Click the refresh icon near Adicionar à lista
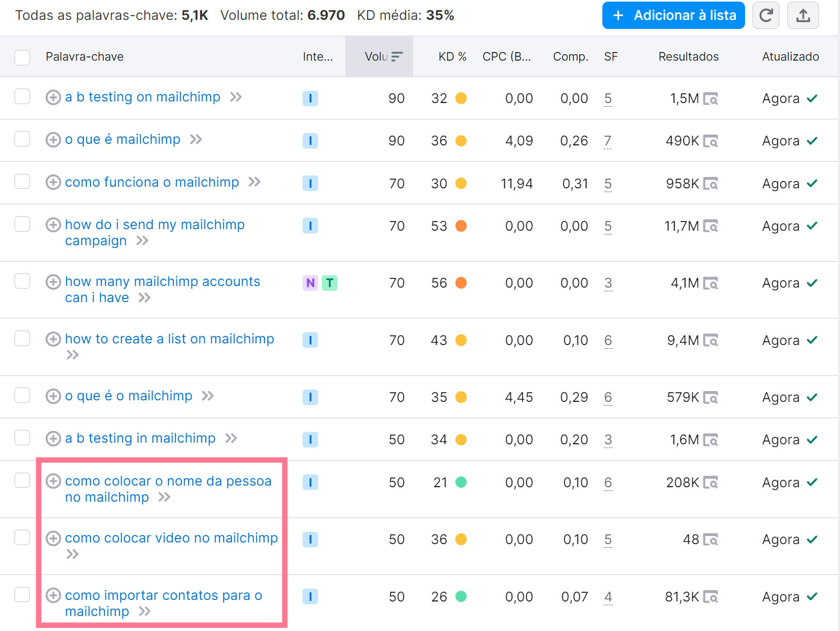Viewport: 840px width, 631px height. click(x=766, y=15)
